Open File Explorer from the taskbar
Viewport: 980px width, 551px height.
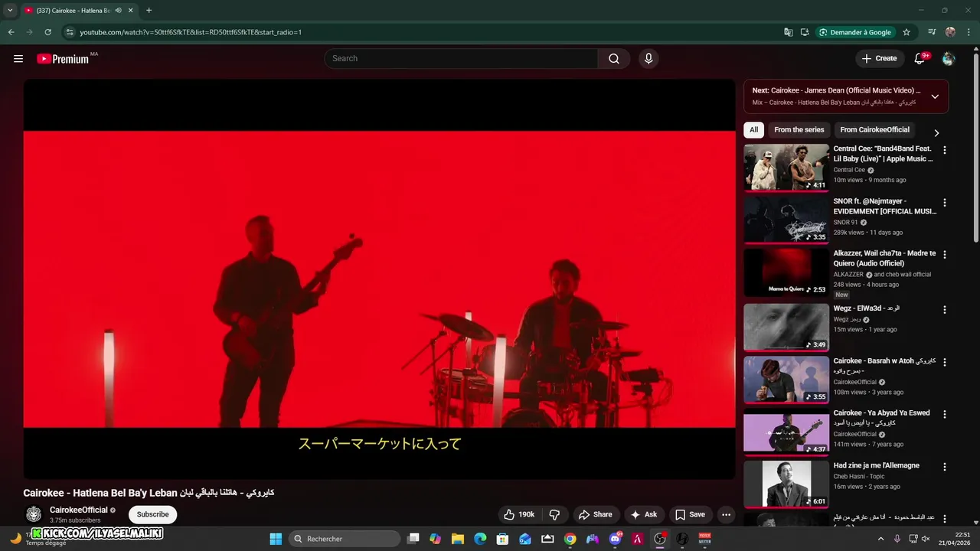point(458,539)
